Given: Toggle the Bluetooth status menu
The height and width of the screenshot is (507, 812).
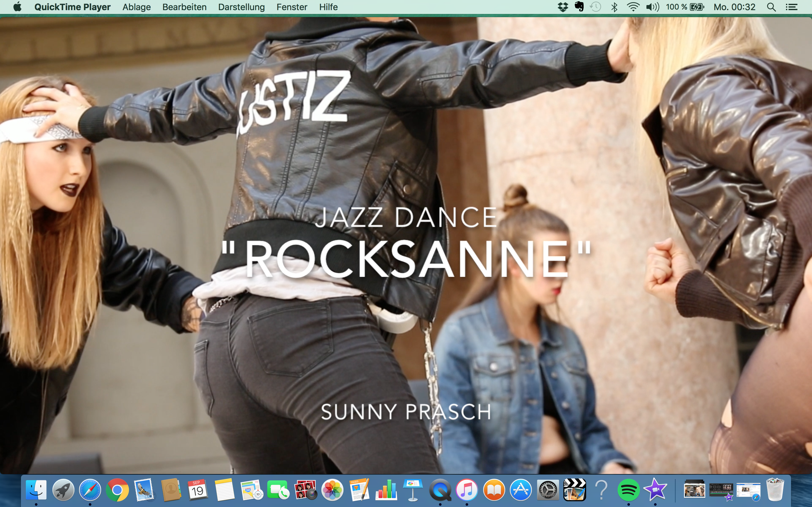Looking at the screenshot, I should tap(614, 7).
